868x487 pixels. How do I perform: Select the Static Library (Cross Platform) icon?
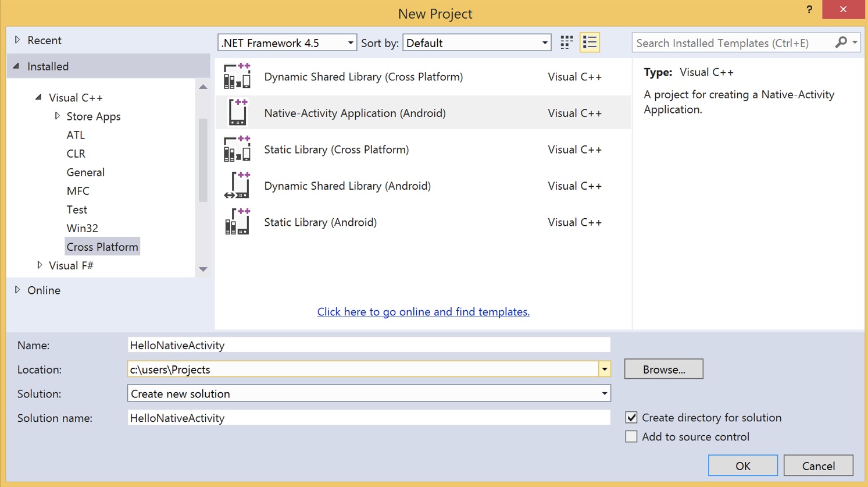click(237, 150)
